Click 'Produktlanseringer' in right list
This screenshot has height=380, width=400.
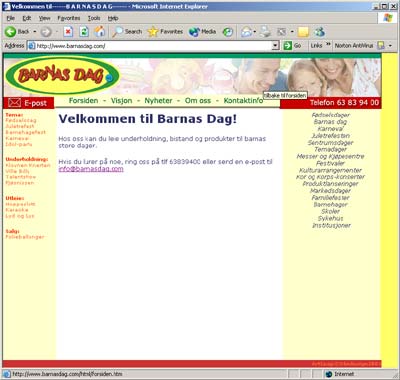pos(330,184)
